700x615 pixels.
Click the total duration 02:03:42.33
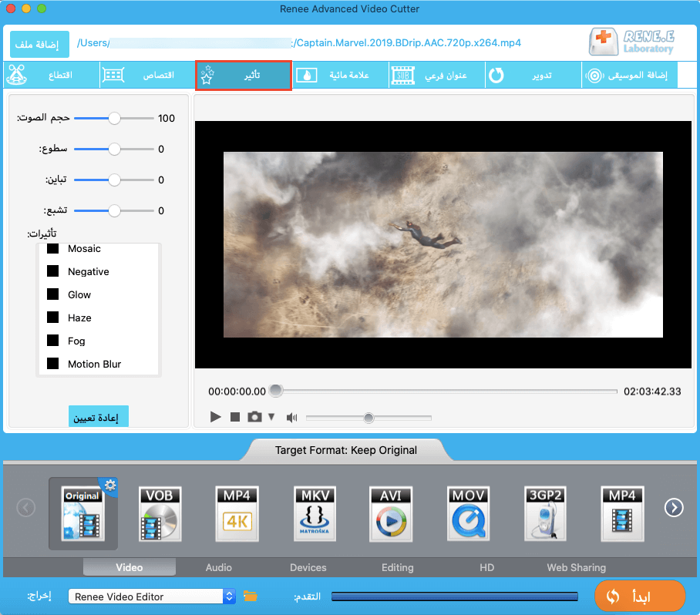coord(652,392)
